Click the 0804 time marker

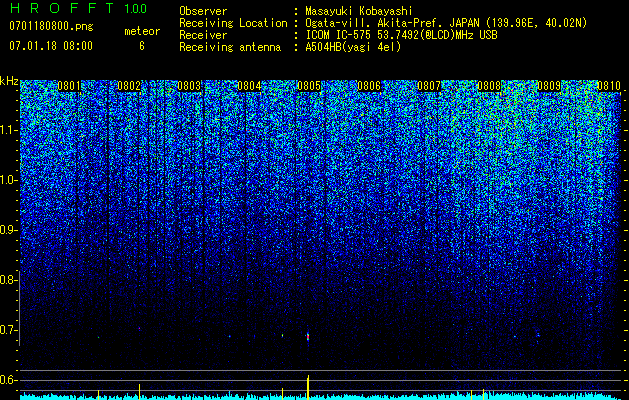click(x=249, y=86)
